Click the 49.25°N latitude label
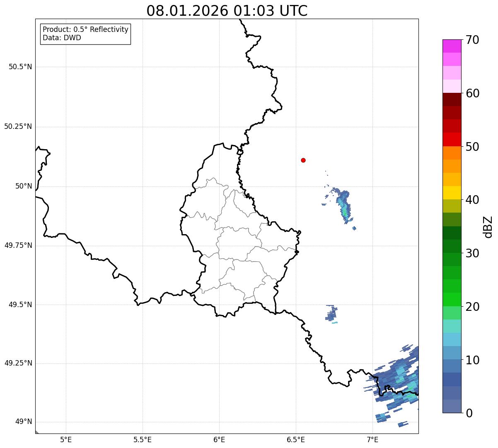The height and width of the screenshot is (448, 498). click(x=18, y=363)
